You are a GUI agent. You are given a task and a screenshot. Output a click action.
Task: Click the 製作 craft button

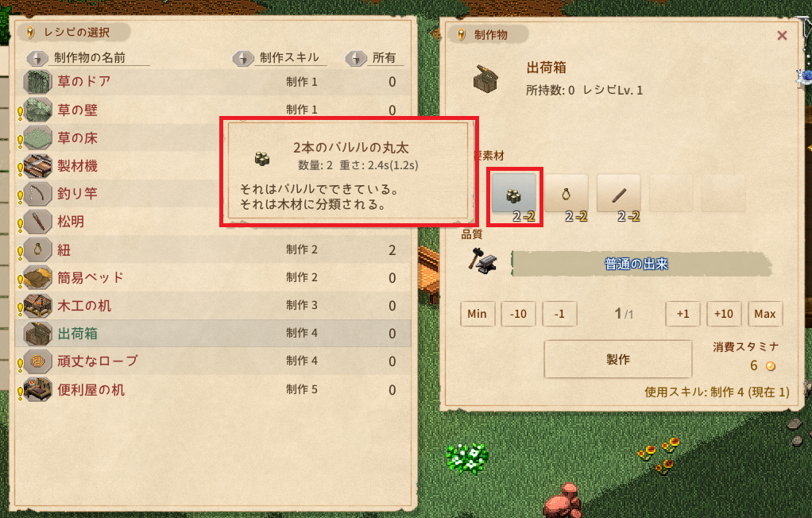[618, 359]
